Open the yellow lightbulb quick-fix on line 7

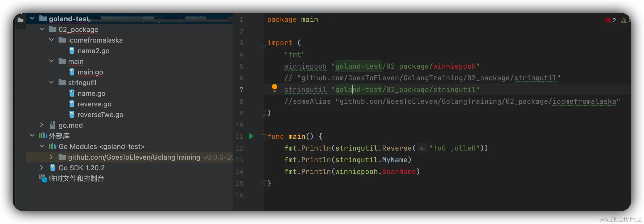[x=275, y=88]
